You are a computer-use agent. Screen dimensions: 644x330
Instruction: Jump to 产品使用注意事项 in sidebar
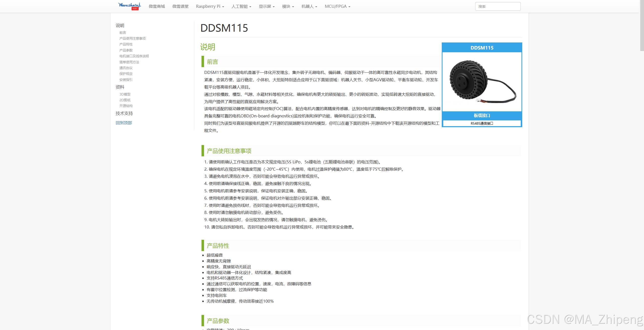pyautogui.click(x=132, y=38)
